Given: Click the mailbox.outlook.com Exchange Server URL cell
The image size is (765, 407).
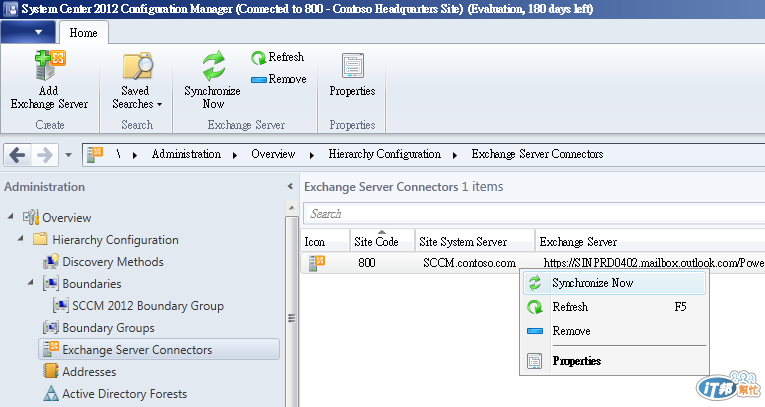Looking at the screenshot, I should (654, 263).
